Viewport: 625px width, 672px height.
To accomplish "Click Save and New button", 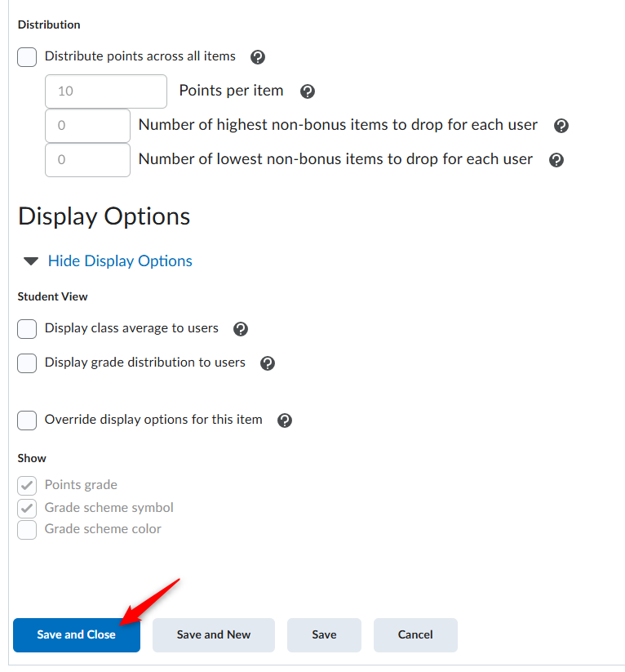I will (x=213, y=634).
